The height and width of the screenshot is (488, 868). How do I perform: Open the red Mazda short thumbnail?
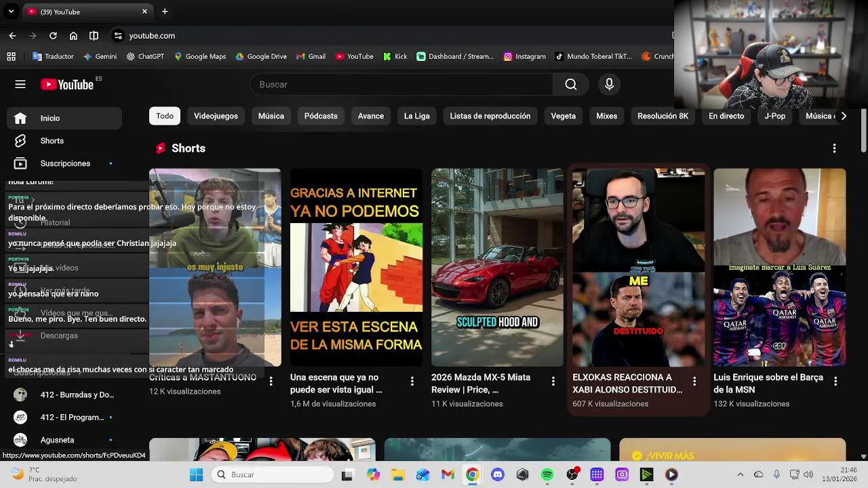point(497,268)
